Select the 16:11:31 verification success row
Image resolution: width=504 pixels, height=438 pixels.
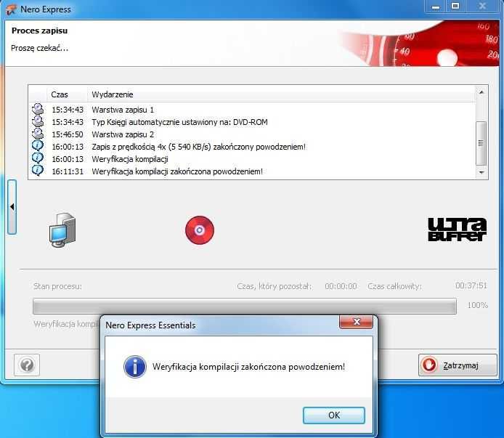point(252,171)
